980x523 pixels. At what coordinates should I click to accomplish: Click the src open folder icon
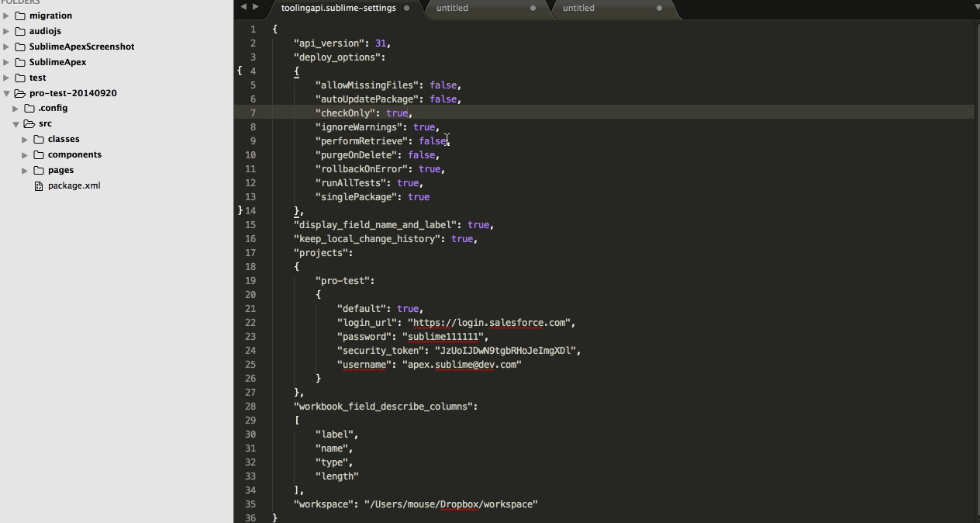[x=29, y=123]
